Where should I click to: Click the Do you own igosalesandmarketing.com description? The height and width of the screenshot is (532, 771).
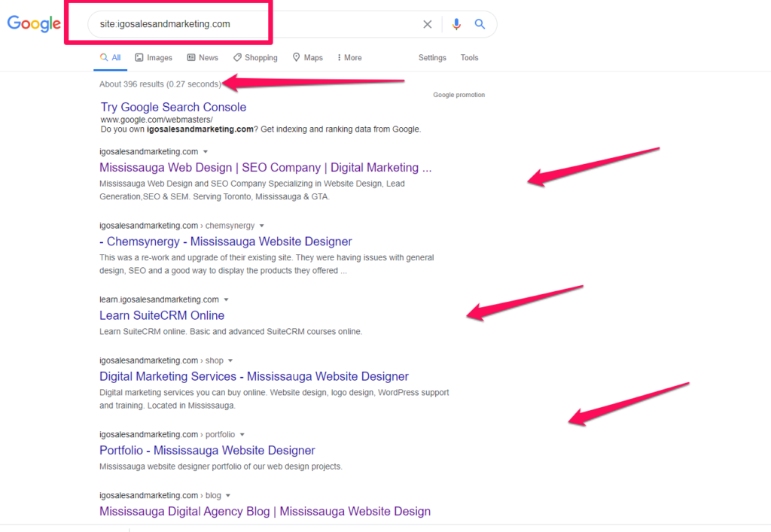[x=261, y=129]
